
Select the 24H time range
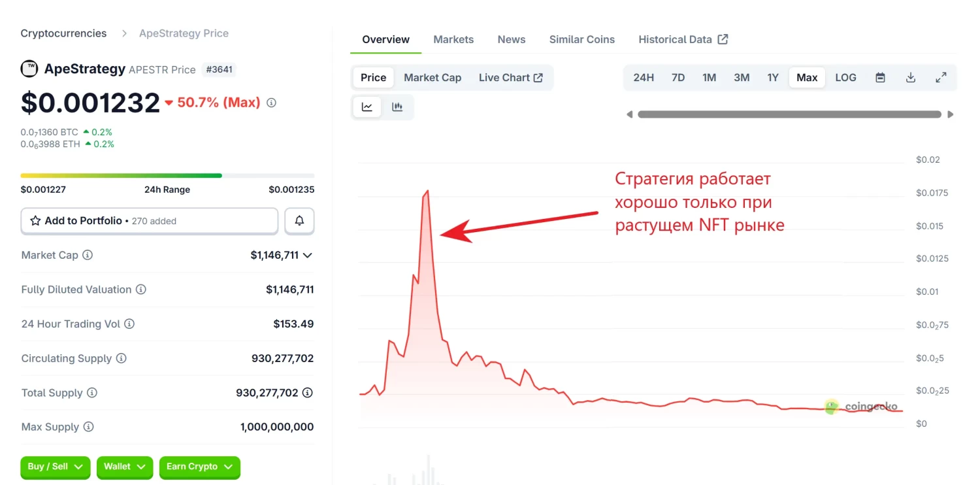click(x=644, y=78)
